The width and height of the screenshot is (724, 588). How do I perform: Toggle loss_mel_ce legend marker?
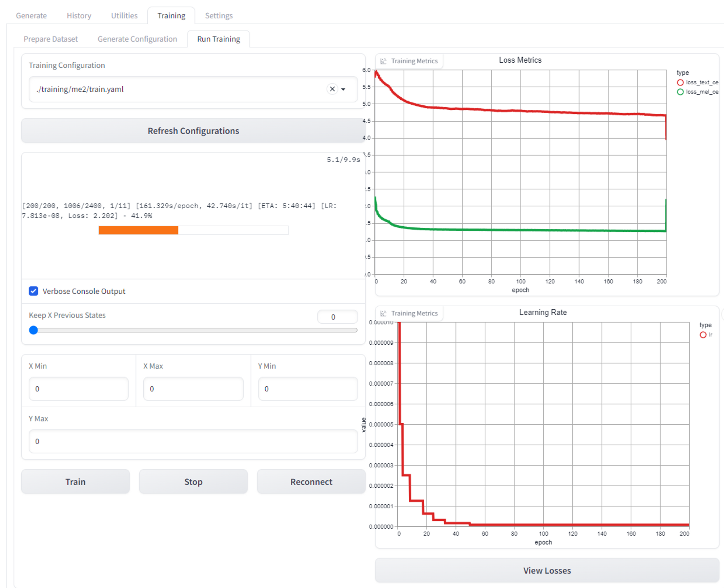click(680, 92)
